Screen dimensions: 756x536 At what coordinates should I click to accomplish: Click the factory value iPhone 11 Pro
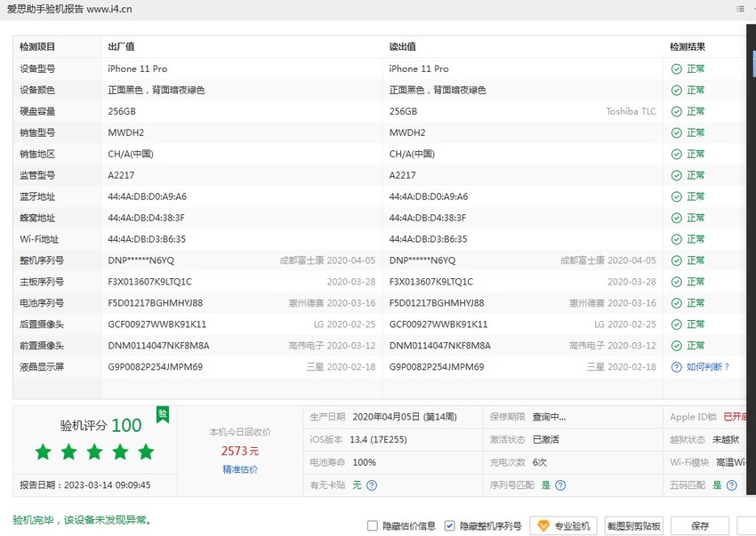138,69
